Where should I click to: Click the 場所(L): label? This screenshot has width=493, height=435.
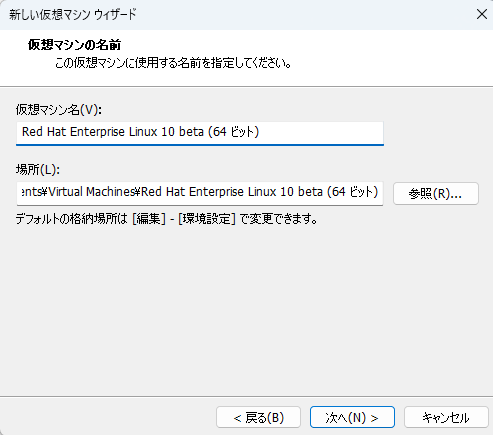tap(38, 170)
